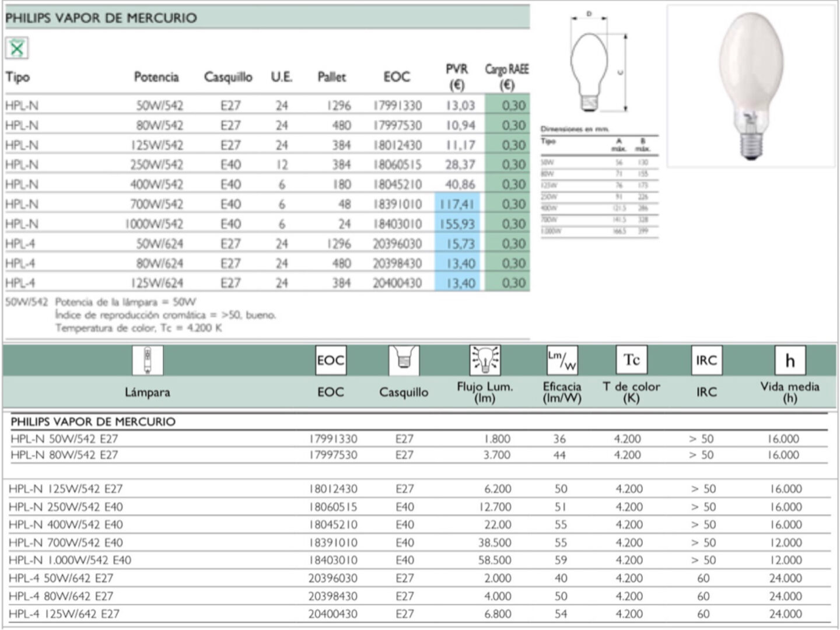Select price 11,17 in the PVR column
The image size is (840, 630).
click(460, 145)
